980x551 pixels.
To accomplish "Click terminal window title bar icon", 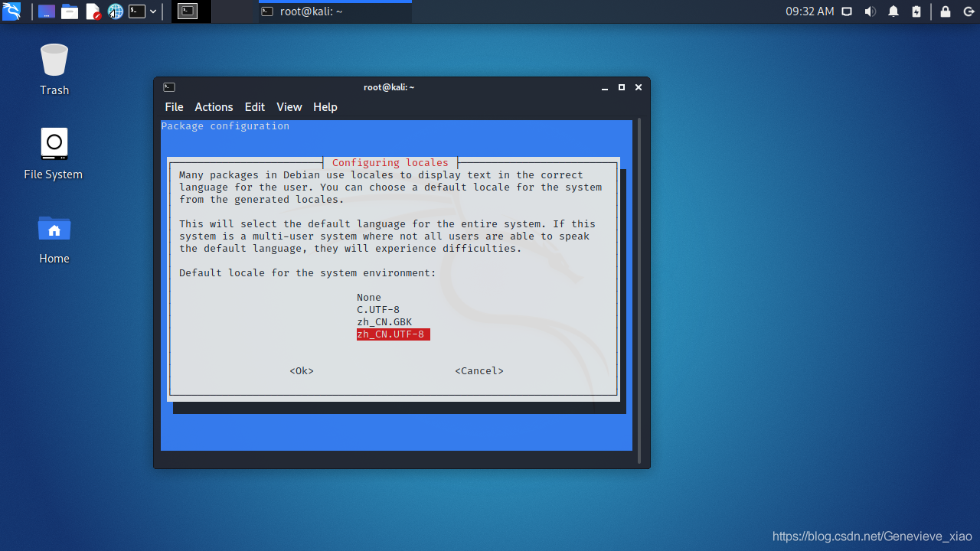I will [x=169, y=87].
